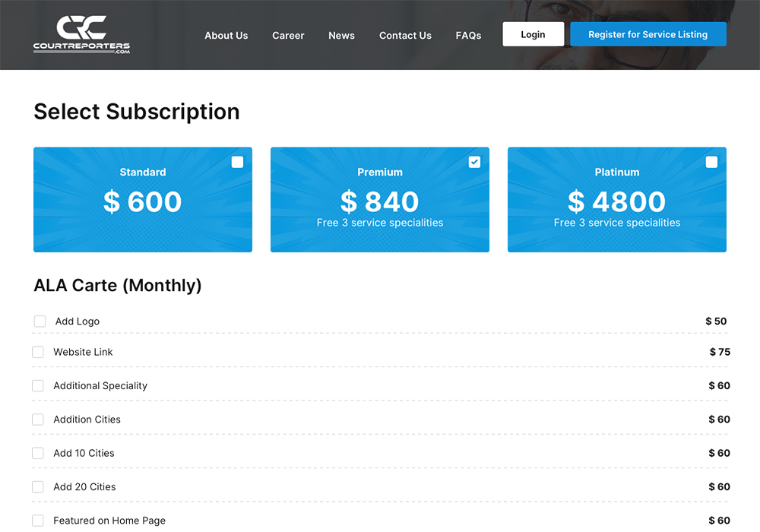Select the Platinum subscription checkbox

point(711,162)
